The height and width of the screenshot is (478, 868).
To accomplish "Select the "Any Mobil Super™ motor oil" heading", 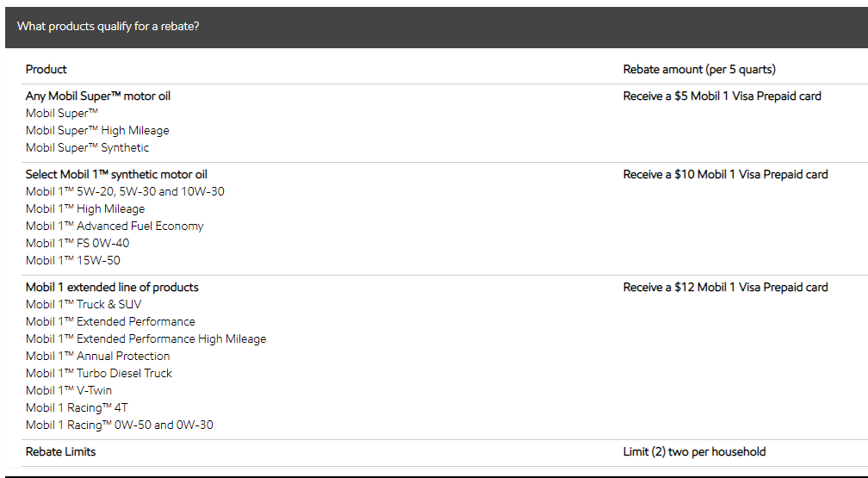I will point(98,96).
